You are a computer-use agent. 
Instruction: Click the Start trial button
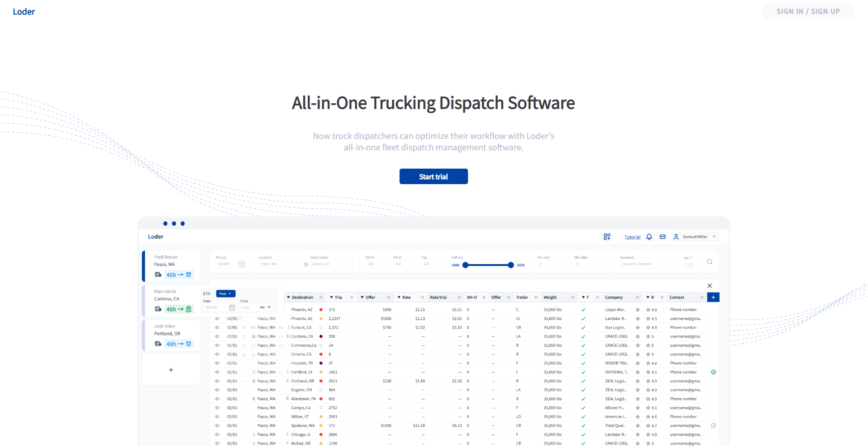pos(434,176)
